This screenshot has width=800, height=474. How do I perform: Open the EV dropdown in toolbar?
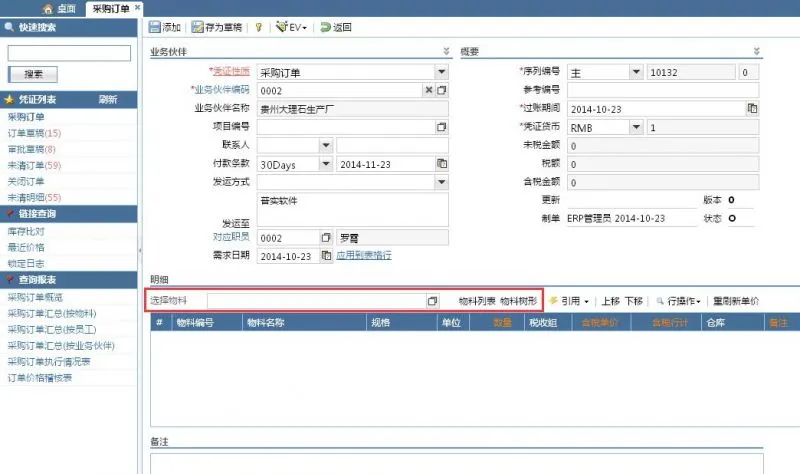[291, 27]
